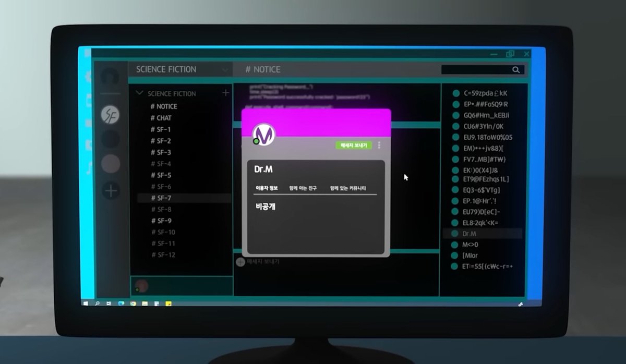Switch to 함께 있는 커뮤니티 tab

pyautogui.click(x=348, y=188)
